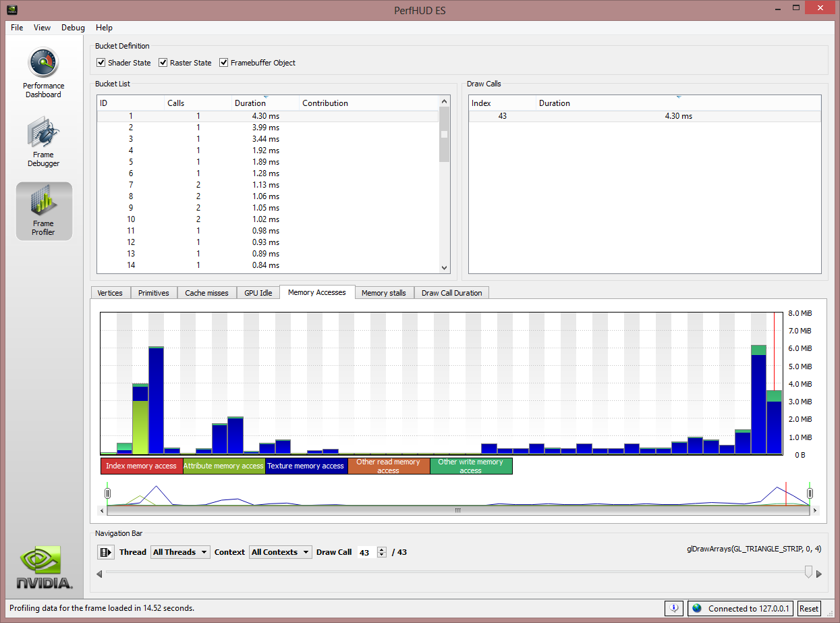Switch to the Frame Debugger
Image resolution: width=840 pixels, height=623 pixels.
click(x=44, y=142)
